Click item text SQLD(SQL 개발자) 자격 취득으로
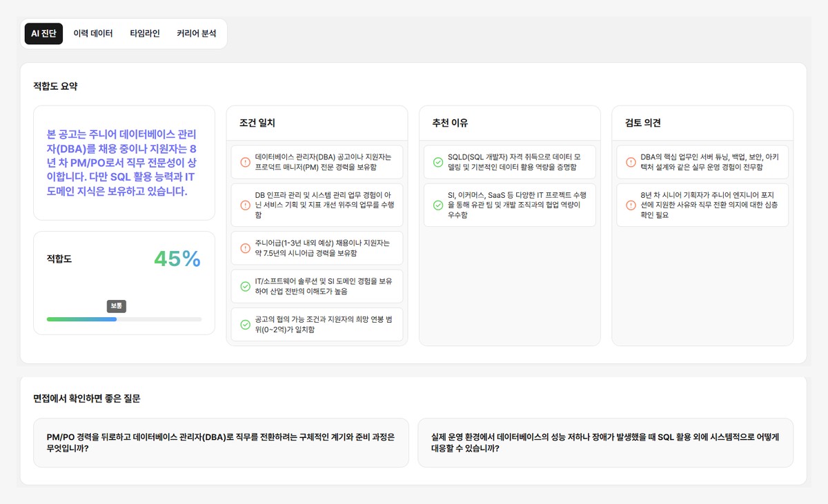 pyautogui.click(x=516, y=162)
